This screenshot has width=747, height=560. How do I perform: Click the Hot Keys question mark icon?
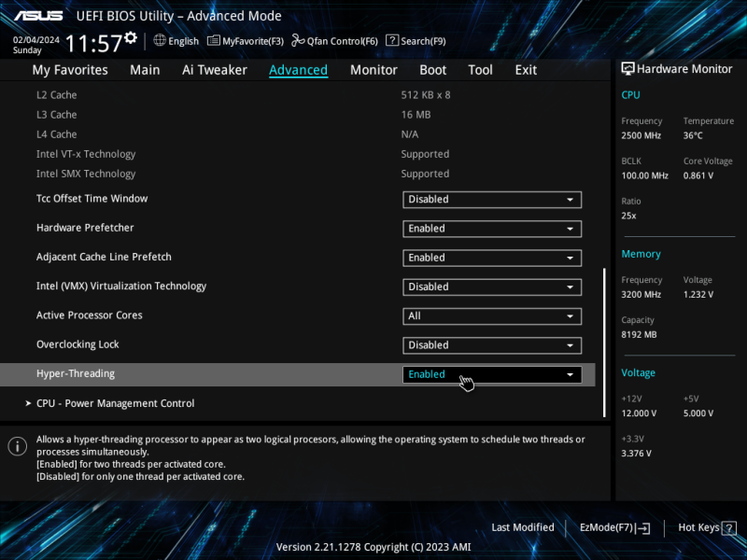pyautogui.click(x=729, y=528)
